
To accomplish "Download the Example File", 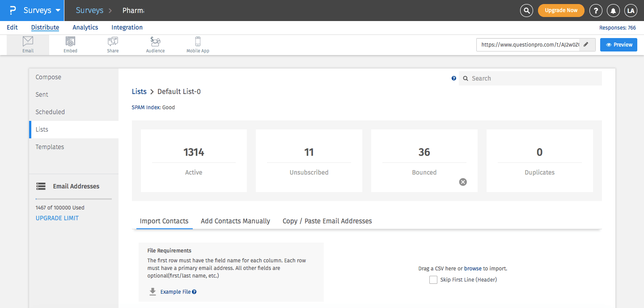I will (x=175, y=292).
